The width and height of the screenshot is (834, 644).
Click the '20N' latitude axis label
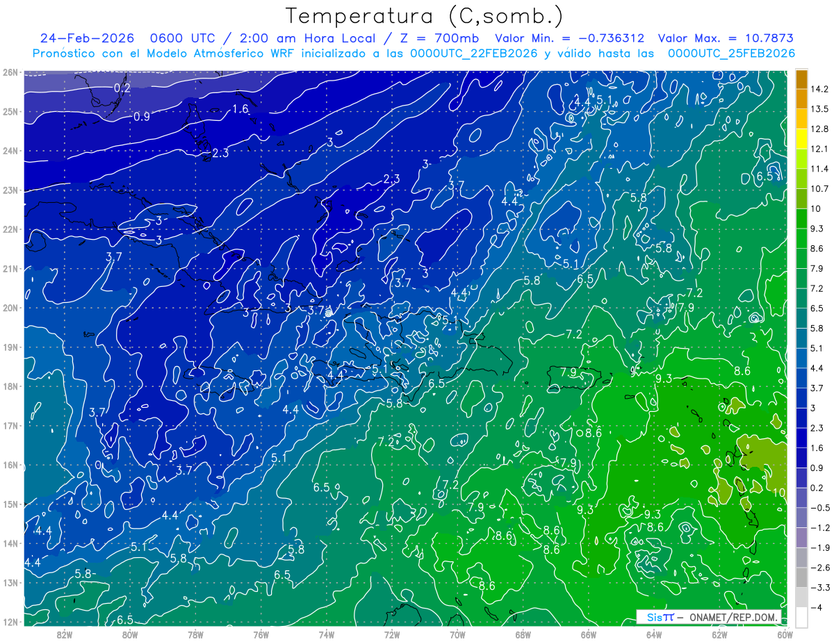pos(10,308)
